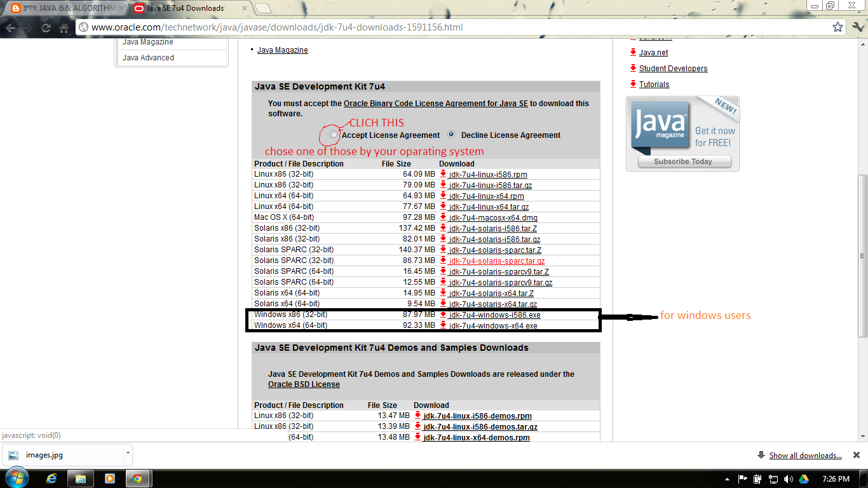Click download arrow icon beside jdk-7u4-linux-x64.tar.gz
This screenshot has width=868, height=488.
pyautogui.click(x=444, y=207)
